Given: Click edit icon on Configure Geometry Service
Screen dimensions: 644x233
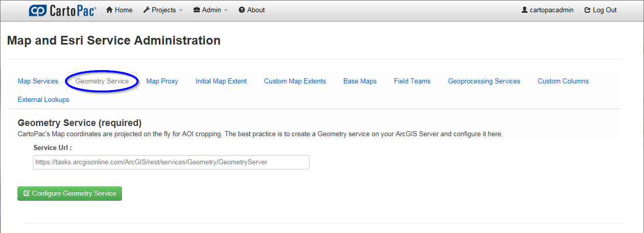Looking at the screenshot, I should pyautogui.click(x=27, y=194).
